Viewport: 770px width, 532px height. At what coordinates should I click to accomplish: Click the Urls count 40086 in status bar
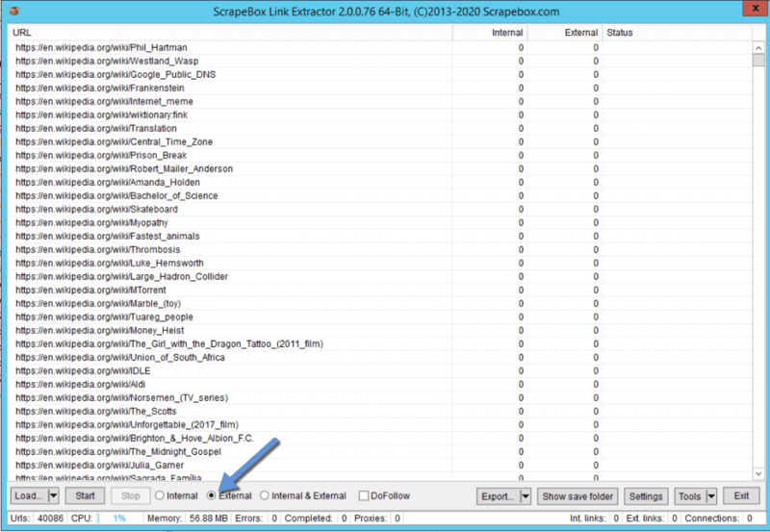click(51, 519)
